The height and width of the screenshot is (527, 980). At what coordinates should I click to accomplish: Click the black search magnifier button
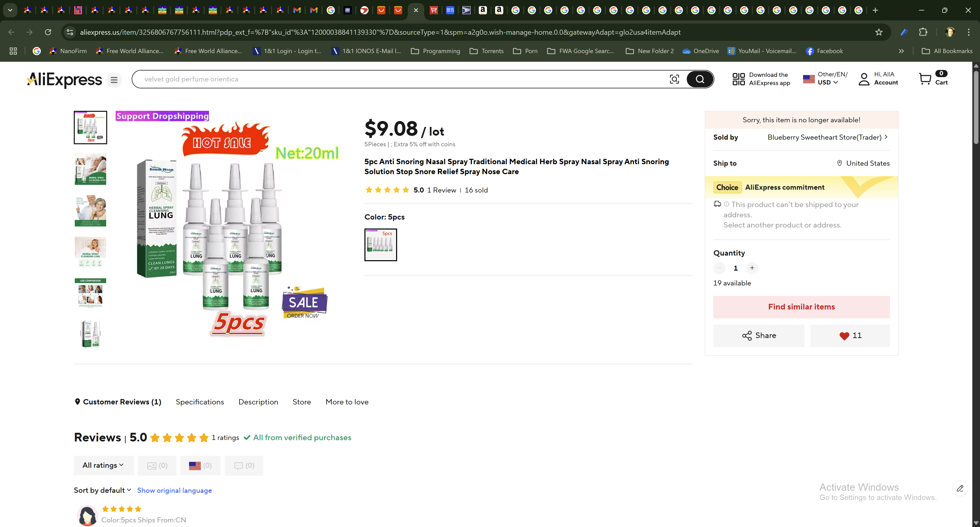(700, 79)
